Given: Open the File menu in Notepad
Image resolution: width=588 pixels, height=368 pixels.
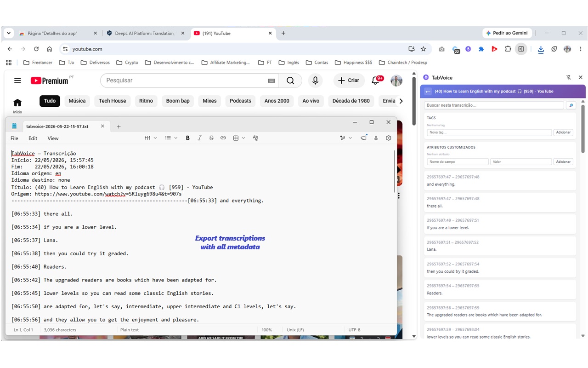Looking at the screenshot, I should [x=14, y=138].
